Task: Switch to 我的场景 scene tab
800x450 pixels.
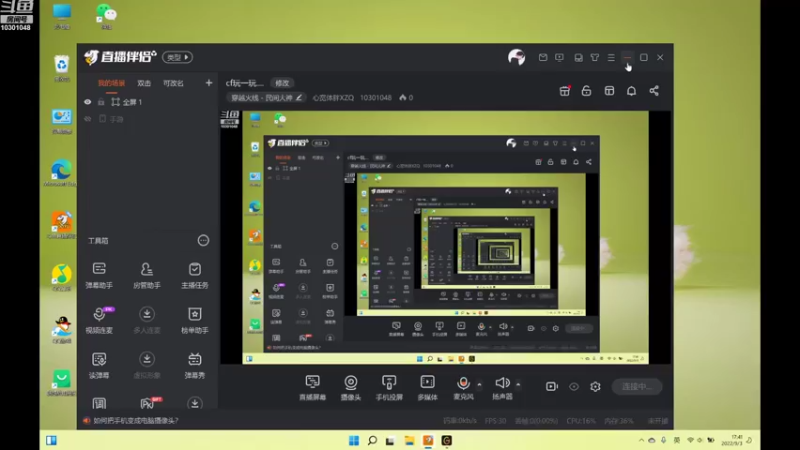Action: click(x=111, y=83)
